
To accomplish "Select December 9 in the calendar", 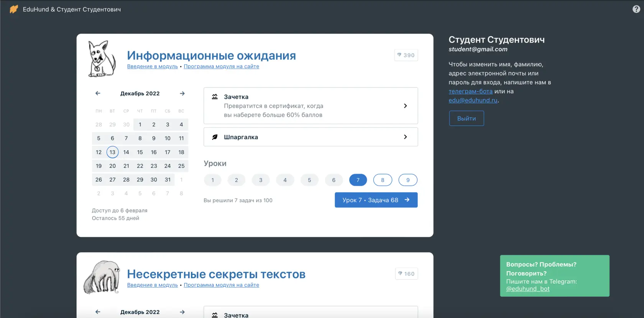I will pos(154,138).
